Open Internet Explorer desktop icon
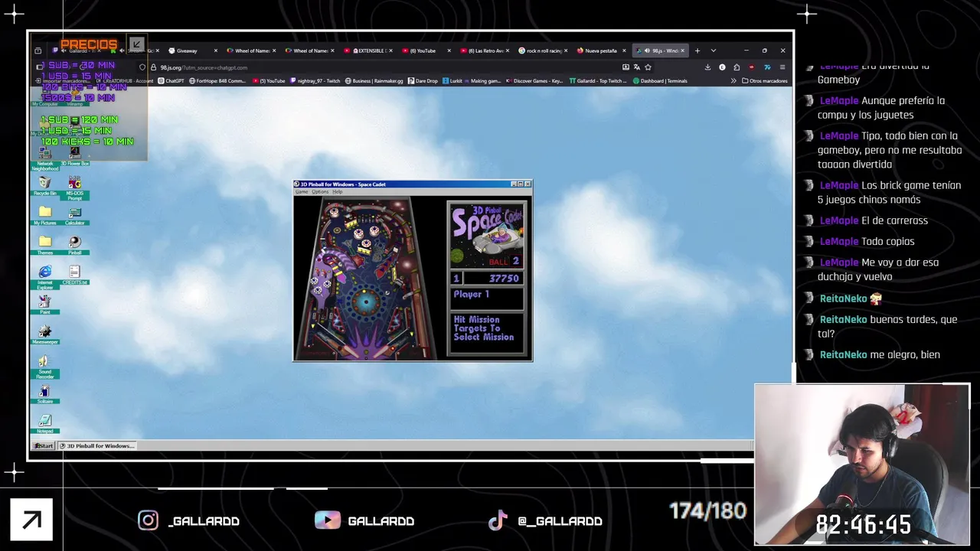The width and height of the screenshot is (980, 551). click(x=45, y=277)
